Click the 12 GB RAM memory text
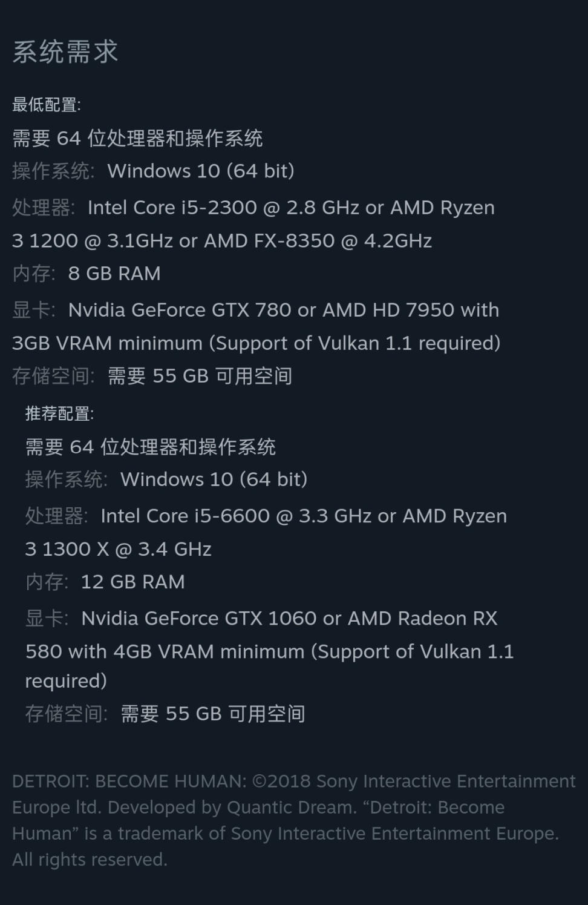Viewport: 588px width, 905px height. 132,582
